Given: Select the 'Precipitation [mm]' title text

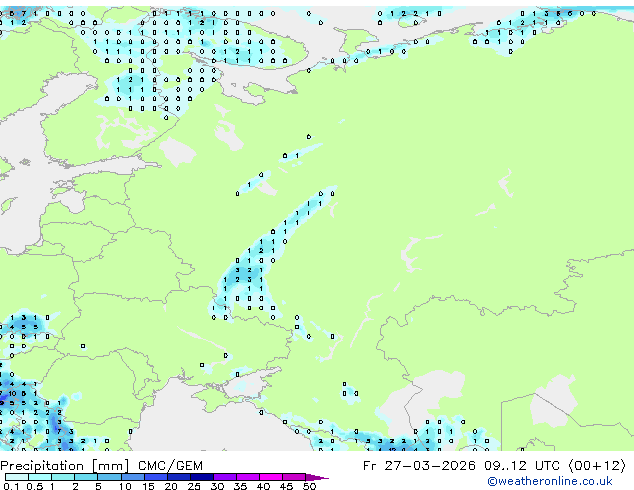Looking at the screenshot, I should pyautogui.click(x=65, y=466).
